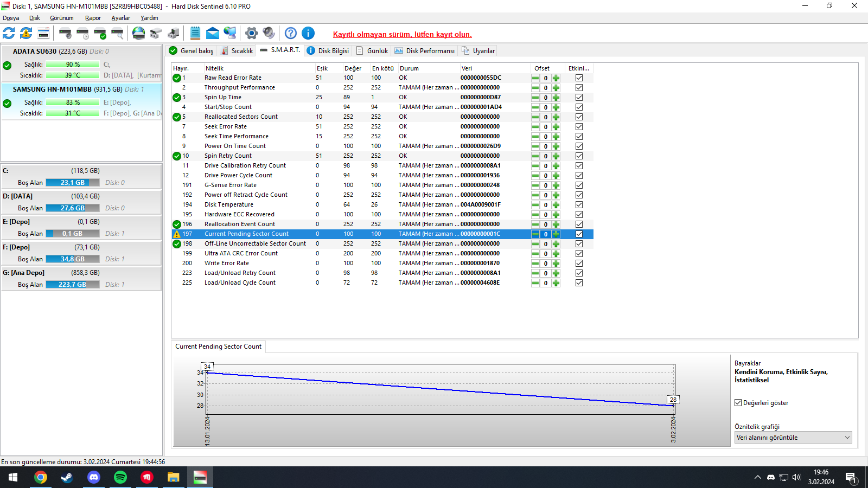The height and width of the screenshot is (488, 868).
Task: Click the multiple disks icon next to globe
Action: (x=156, y=34)
